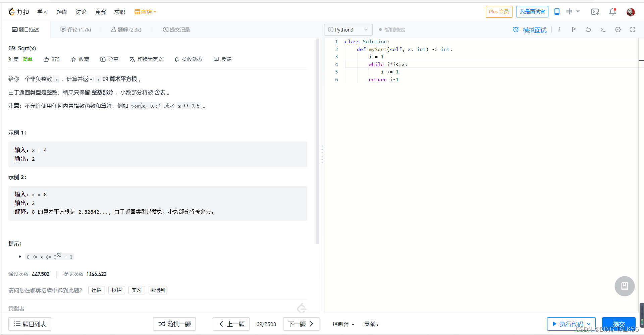Screen dimensions: 644x335
Task: Click the LeetCode 力扣 logo
Action: click(x=18, y=12)
